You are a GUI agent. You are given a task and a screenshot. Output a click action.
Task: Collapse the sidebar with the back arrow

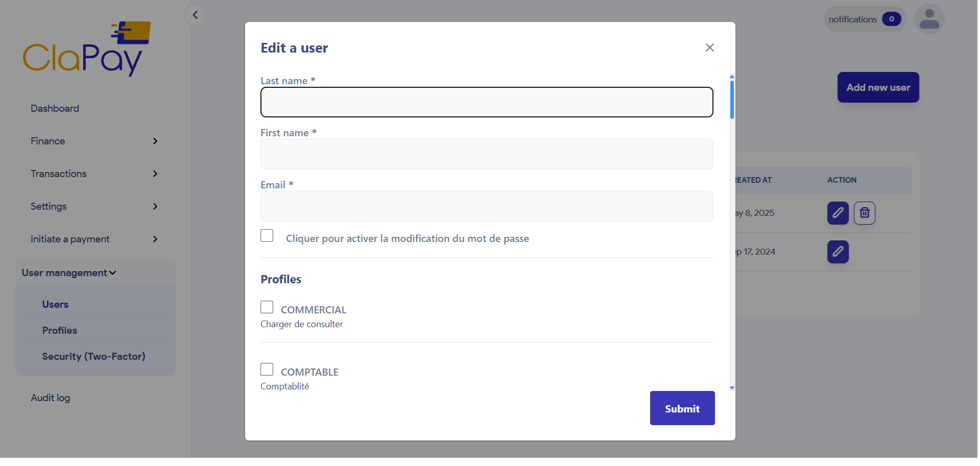(195, 14)
